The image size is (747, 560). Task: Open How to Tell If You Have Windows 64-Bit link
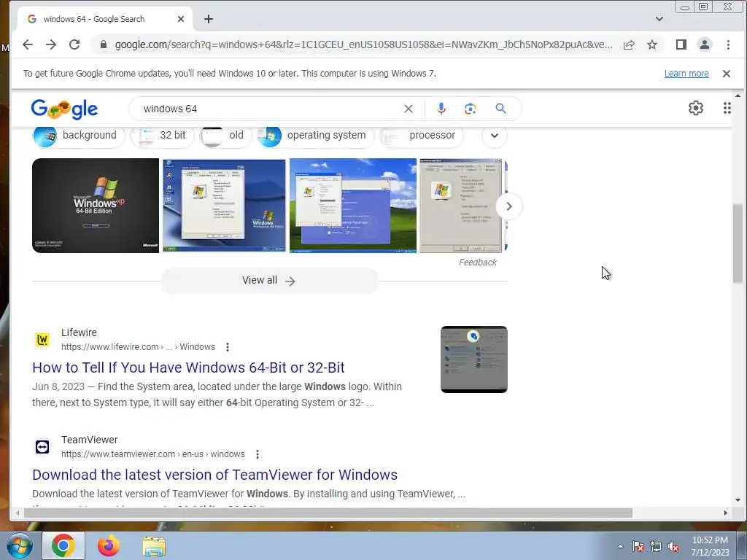(189, 367)
